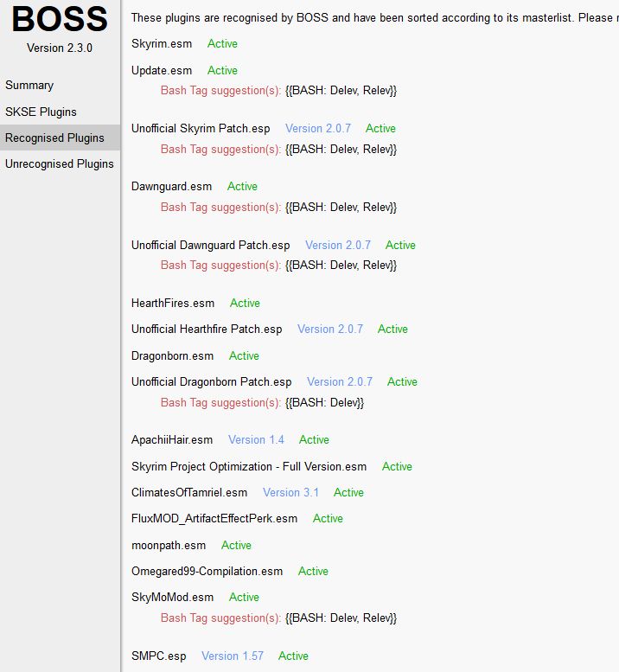Click Version 1.4 beside ApachiiHair.esm
The image size is (619, 672).
pyautogui.click(x=256, y=439)
